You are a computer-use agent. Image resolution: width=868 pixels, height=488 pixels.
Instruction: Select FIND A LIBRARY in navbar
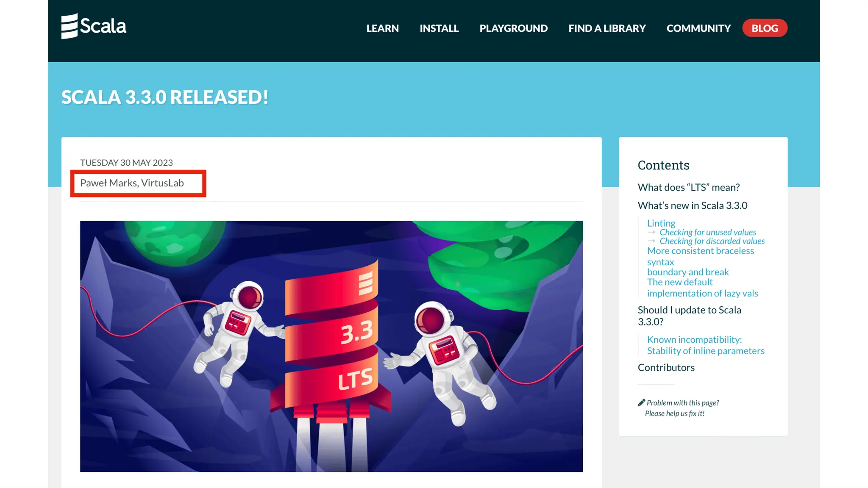click(607, 28)
